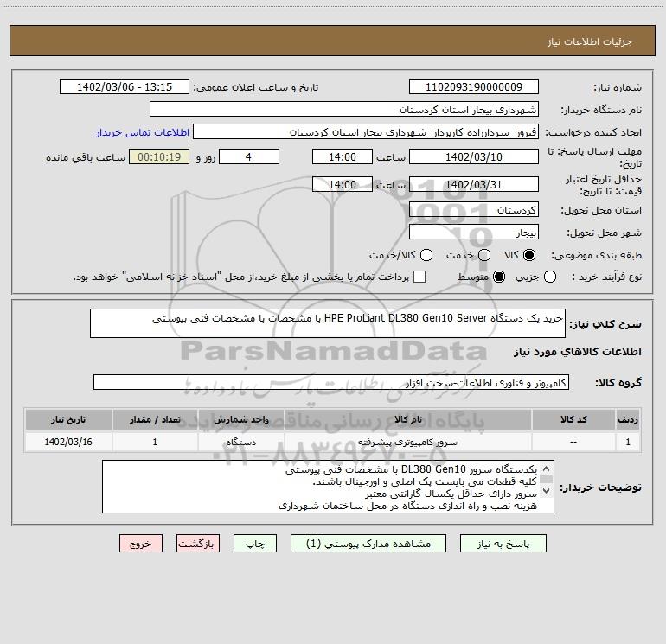Click the delivery province field کردستان
This screenshot has width=666, height=644.
click(x=474, y=210)
